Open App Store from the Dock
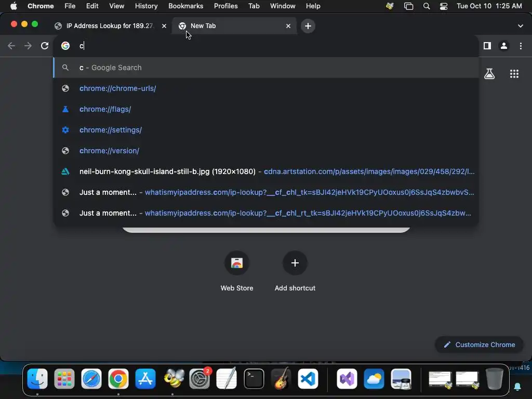Screen dimensions: 532x399 pos(145,379)
